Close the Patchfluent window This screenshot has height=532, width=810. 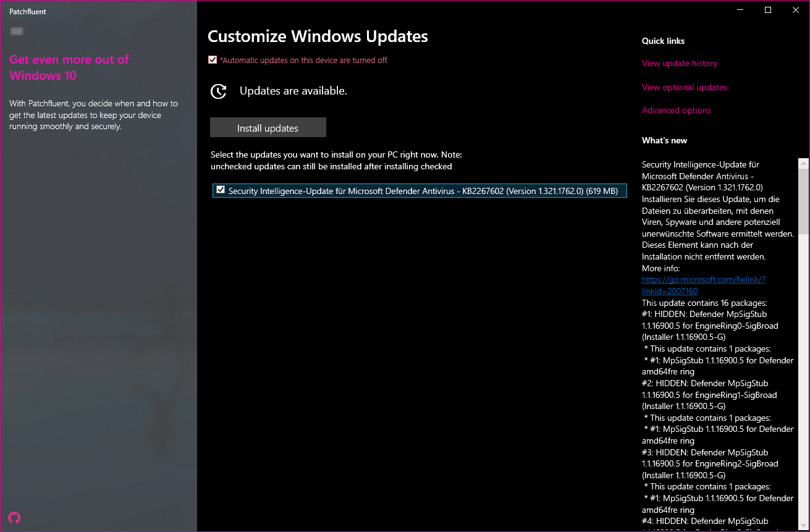point(796,10)
